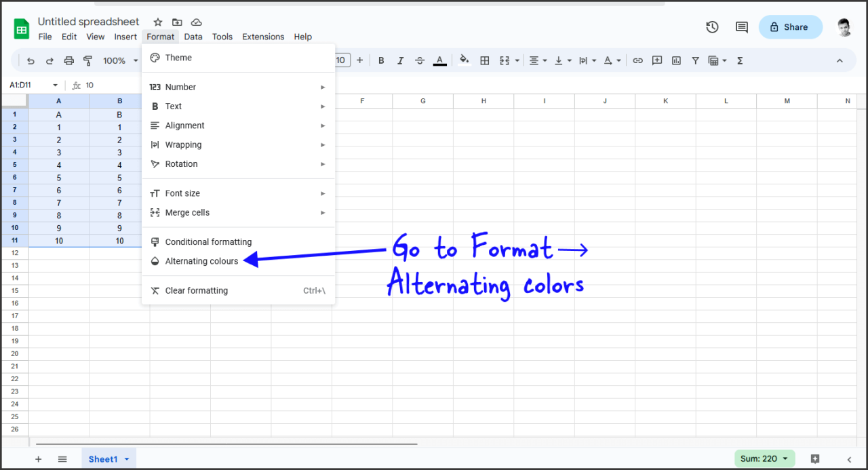Select the paint format tool
The height and width of the screenshot is (470, 868).
pyautogui.click(x=87, y=61)
